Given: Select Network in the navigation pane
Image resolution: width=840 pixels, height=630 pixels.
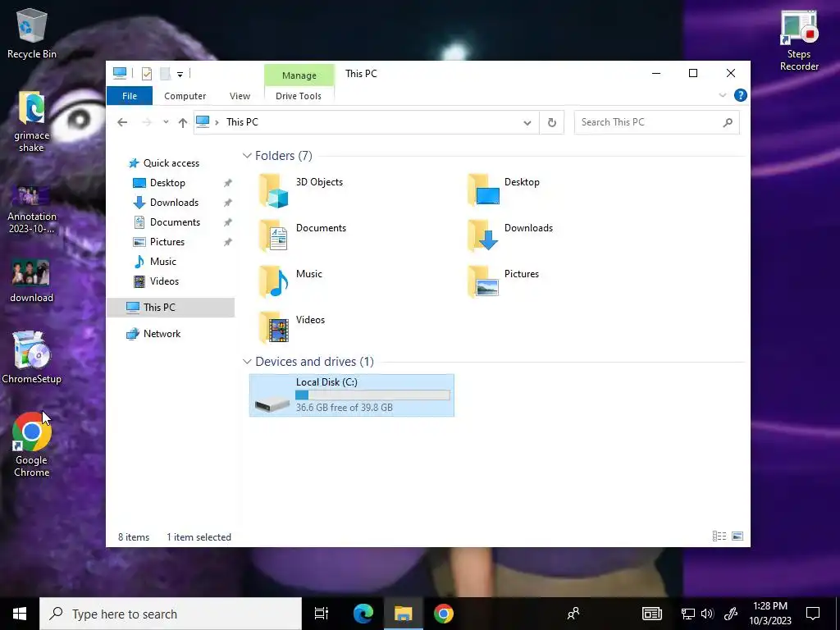Looking at the screenshot, I should coord(153,334).
